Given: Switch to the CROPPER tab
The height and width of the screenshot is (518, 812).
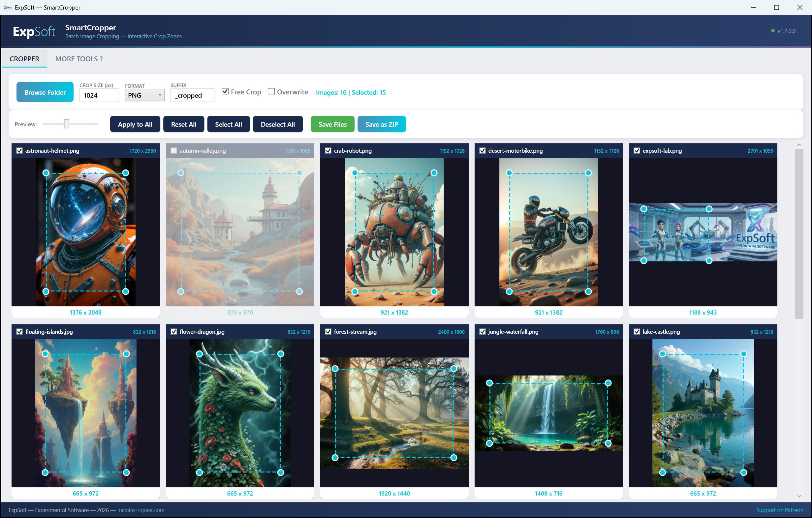Looking at the screenshot, I should point(24,59).
